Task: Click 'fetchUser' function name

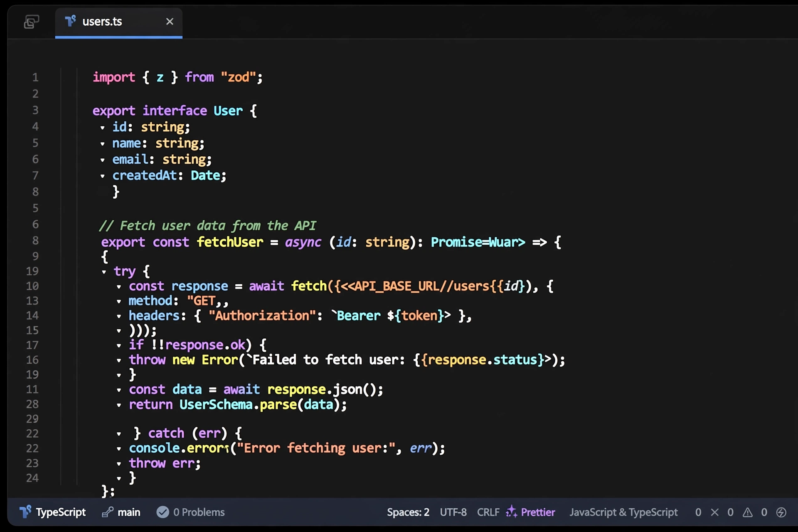Action: click(x=230, y=242)
